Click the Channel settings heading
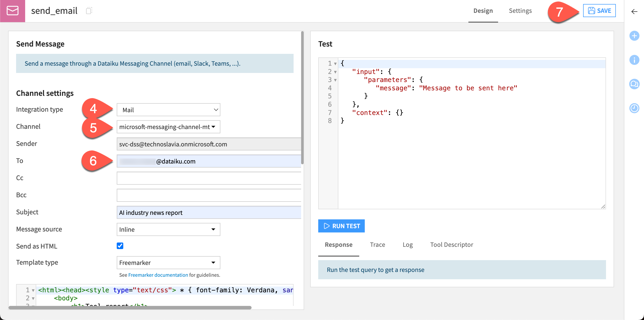644x320 pixels. (x=45, y=93)
